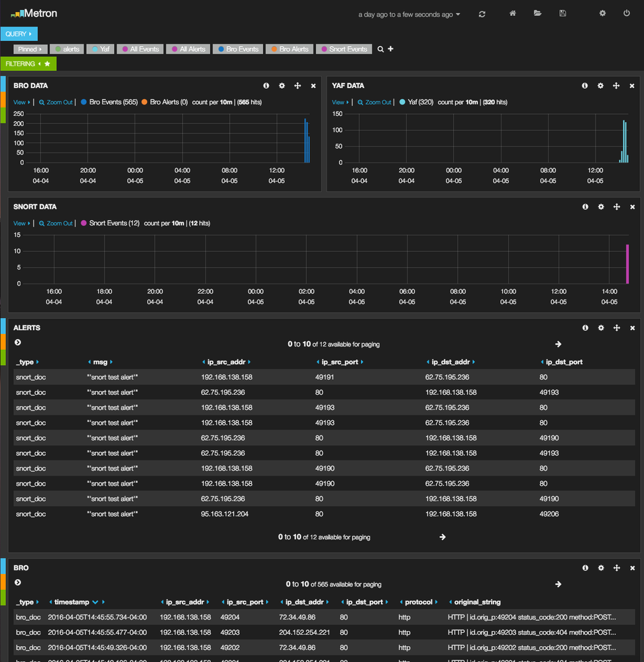Save the current dashboard

click(563, 13)
